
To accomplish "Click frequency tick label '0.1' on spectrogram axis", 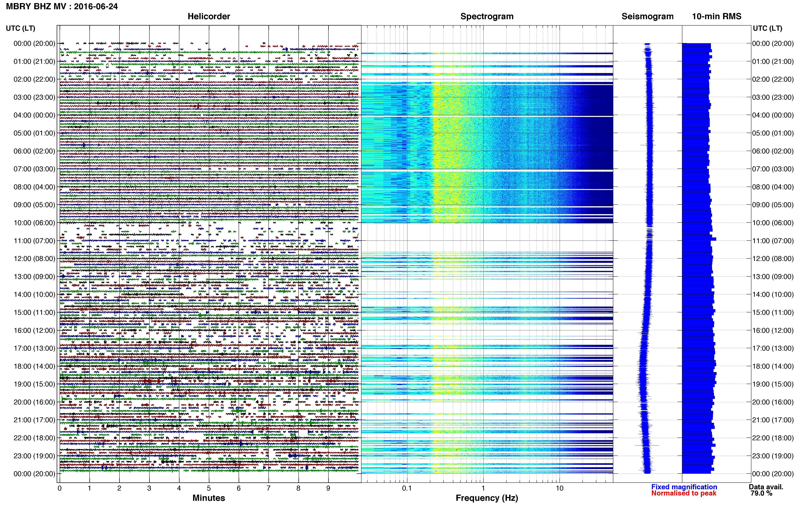I will (407, 488).
